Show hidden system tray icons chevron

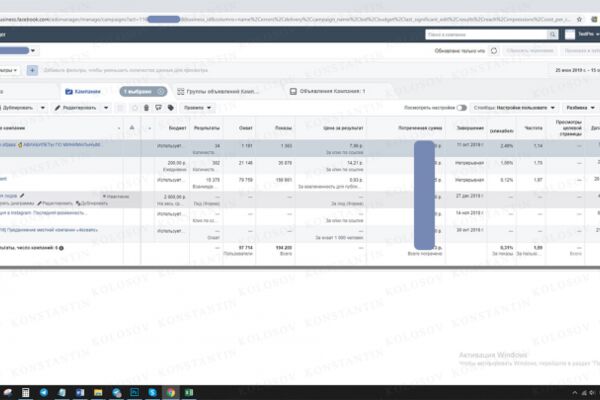(x=574, y=393)
